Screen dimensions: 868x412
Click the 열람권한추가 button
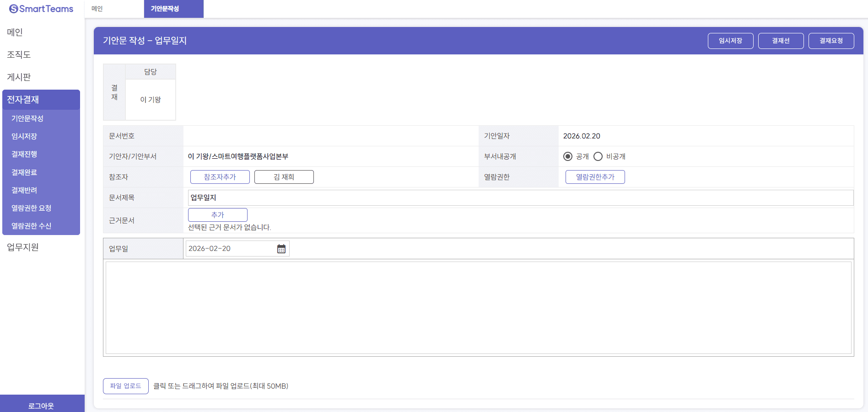click(595, 177)
